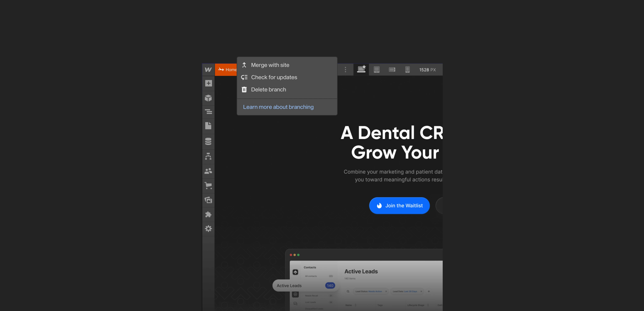
Task: Open the Add Elements panel
Action: click(208, 83)
